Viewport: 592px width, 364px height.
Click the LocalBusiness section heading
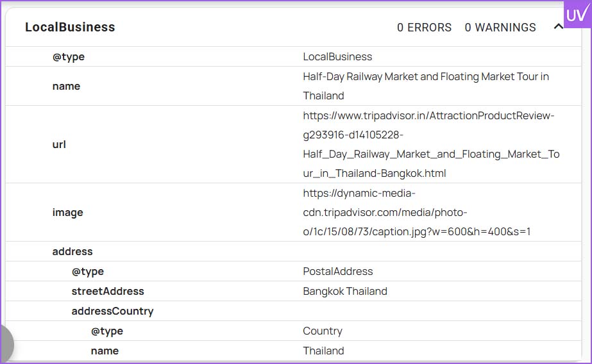[70, 27]
